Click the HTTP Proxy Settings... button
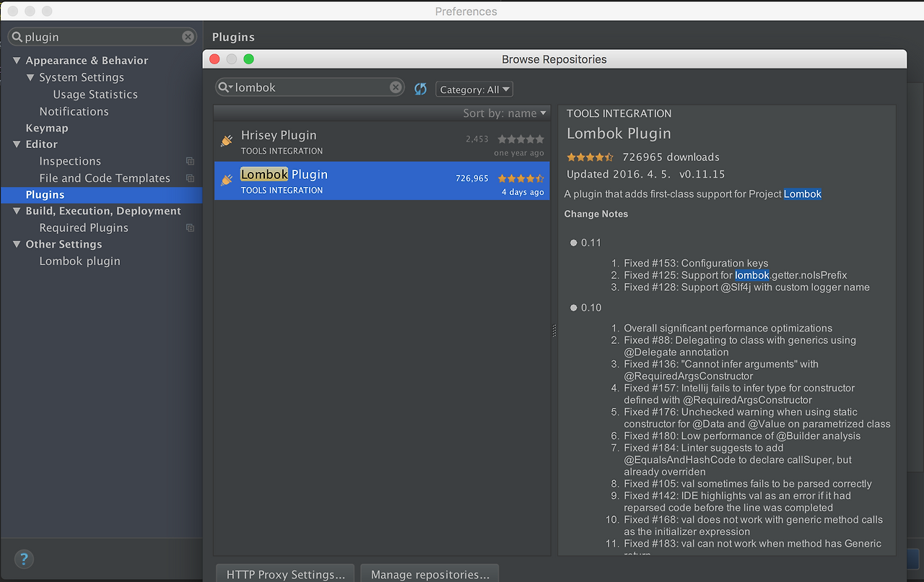Screen dimensions: 924x582 (x=285, y=574)
